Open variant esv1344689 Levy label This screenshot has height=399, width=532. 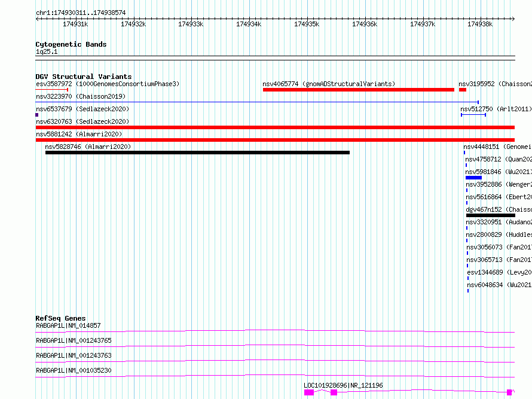tap(500, 272)
